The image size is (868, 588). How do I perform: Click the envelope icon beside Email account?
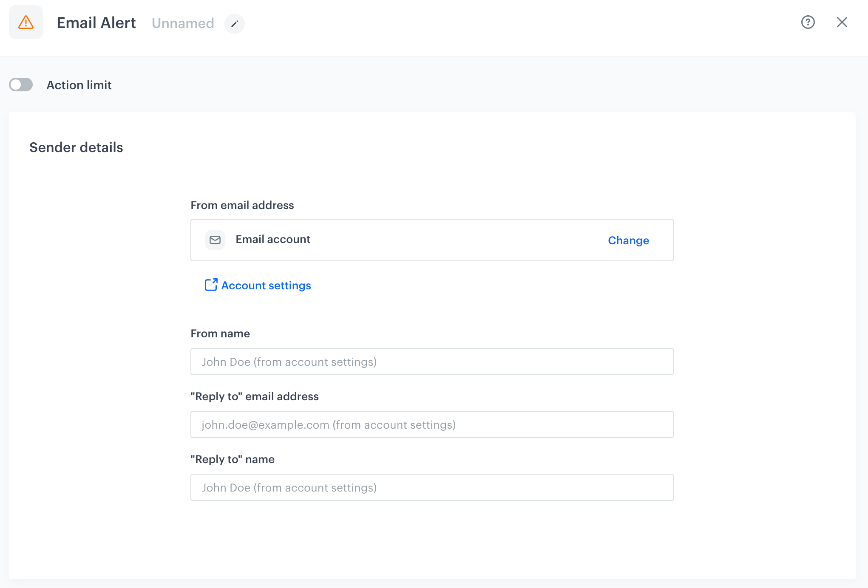click(215, 240)
